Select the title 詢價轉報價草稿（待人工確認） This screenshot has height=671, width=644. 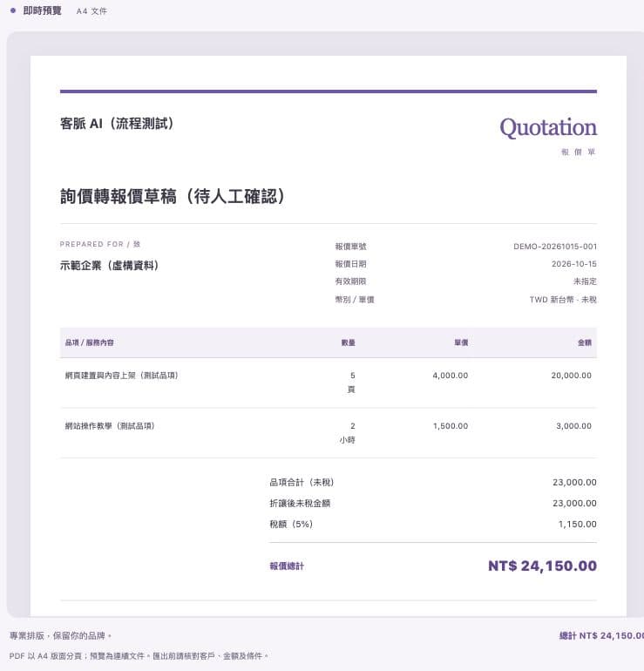(173, 196)
